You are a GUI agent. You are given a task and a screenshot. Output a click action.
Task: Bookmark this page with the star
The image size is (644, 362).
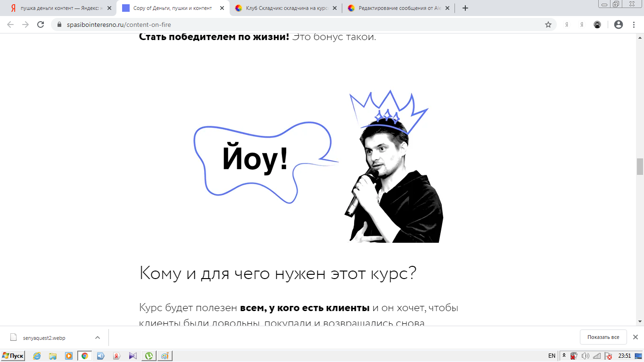tap(548, 25)
